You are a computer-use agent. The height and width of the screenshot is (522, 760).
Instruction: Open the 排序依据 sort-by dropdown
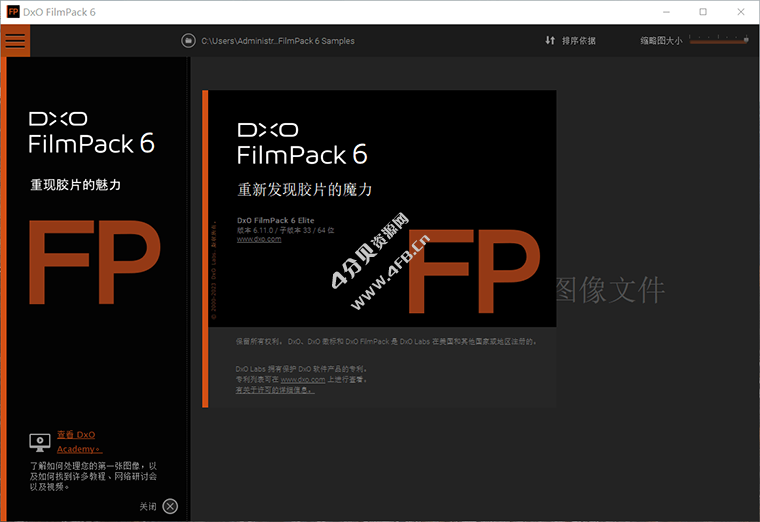(578, 41)
